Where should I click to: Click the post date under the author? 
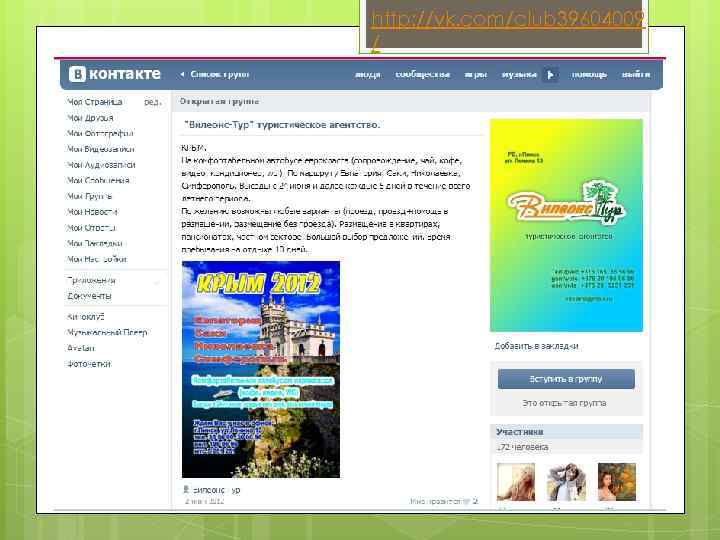click(x=204, y=501)
